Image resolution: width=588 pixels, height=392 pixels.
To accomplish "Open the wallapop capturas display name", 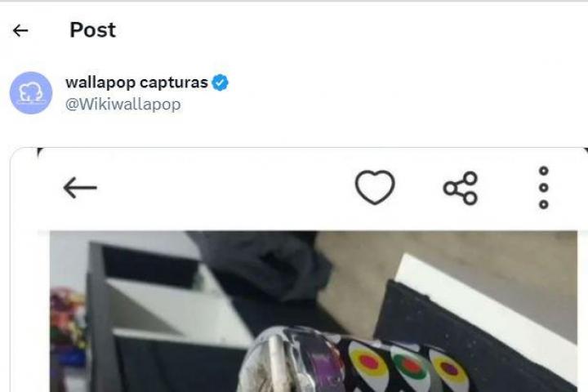I will coord(136,82).
